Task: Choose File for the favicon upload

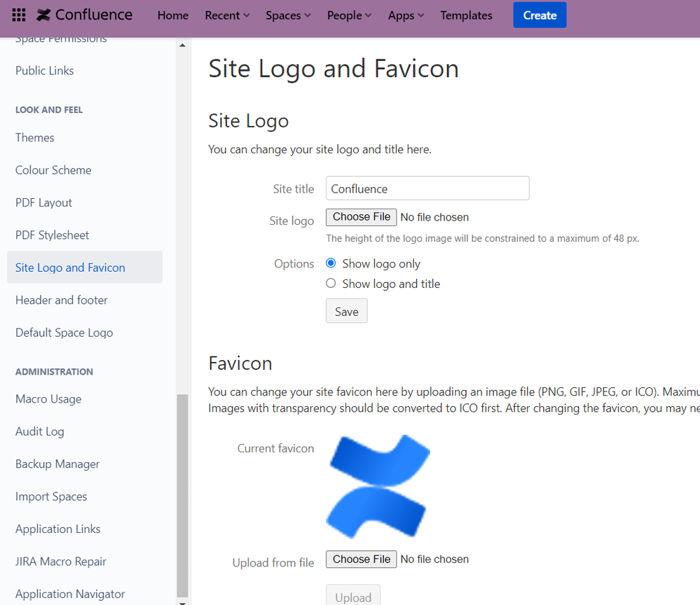Action: (361, 559)
